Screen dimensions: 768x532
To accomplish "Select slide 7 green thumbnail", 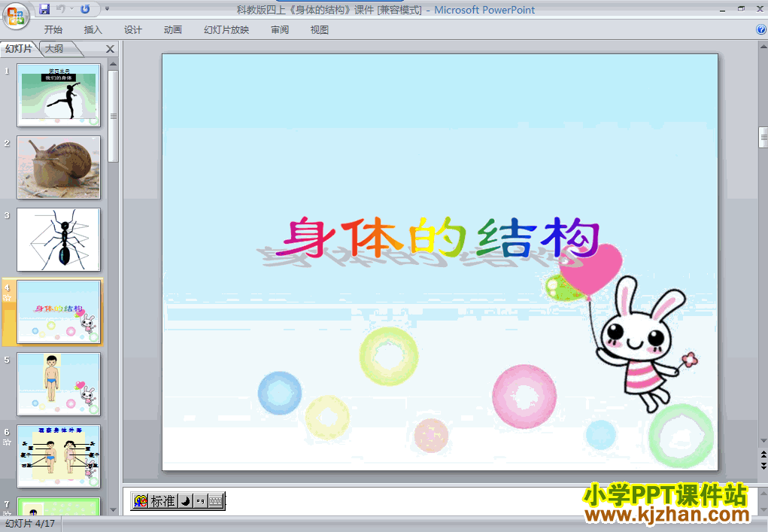I will [x=59, y=506].
